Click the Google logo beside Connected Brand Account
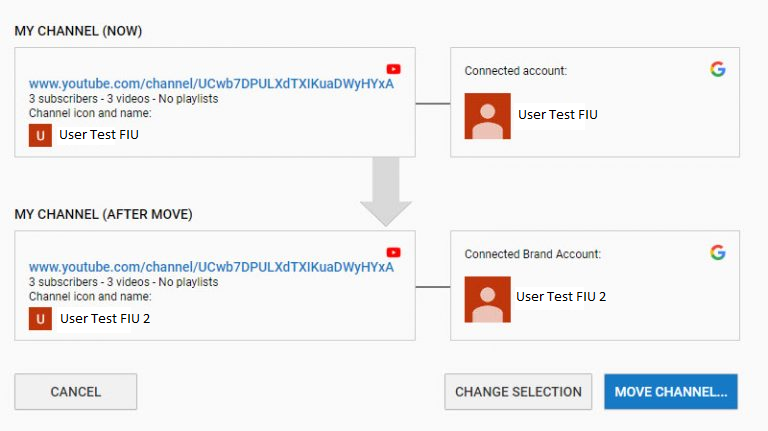 click(718, 253)
